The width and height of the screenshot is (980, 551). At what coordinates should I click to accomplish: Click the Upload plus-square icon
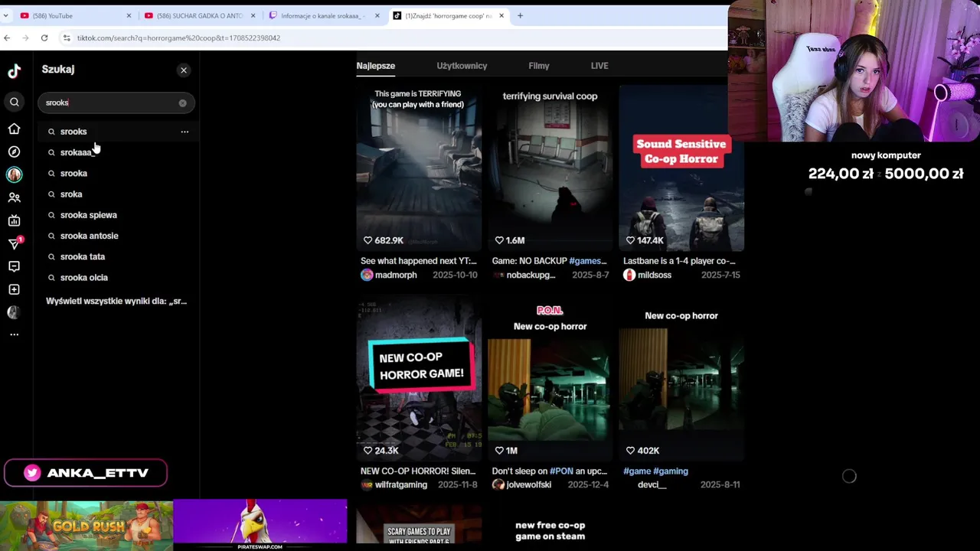tap(15, 289)
